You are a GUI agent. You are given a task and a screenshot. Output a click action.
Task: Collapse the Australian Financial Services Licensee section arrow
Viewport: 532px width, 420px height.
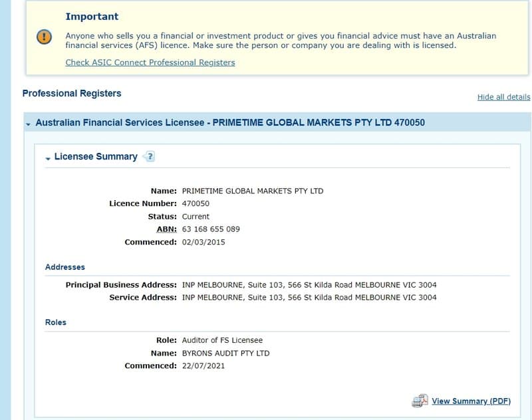click(x=28, y=124)
